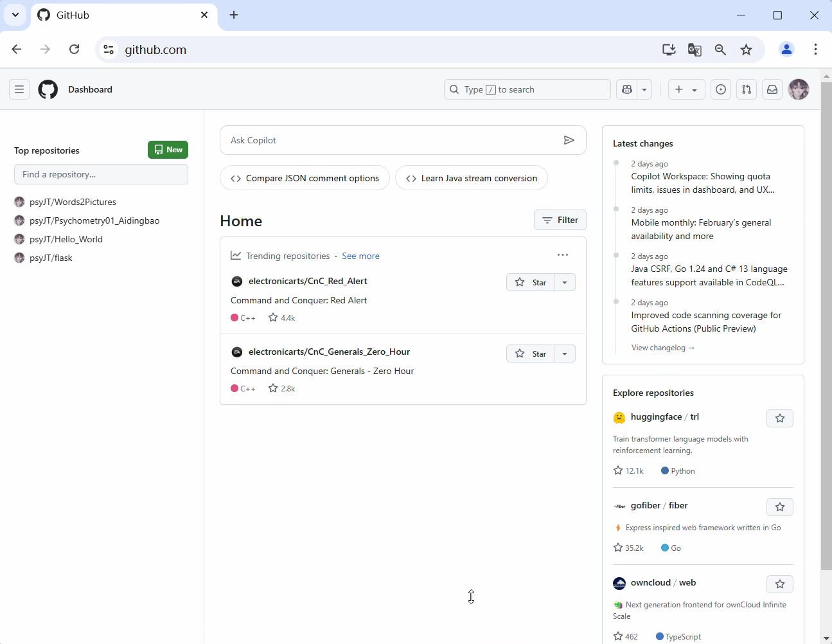This screenshot has height=644, width=832.
Task: Open the notifications inbox icon
Action: [772, 90]
